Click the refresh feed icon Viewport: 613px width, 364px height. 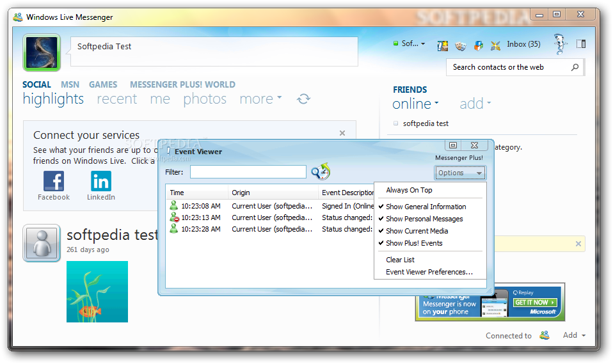pyautogui.click(x=304, y=99)
